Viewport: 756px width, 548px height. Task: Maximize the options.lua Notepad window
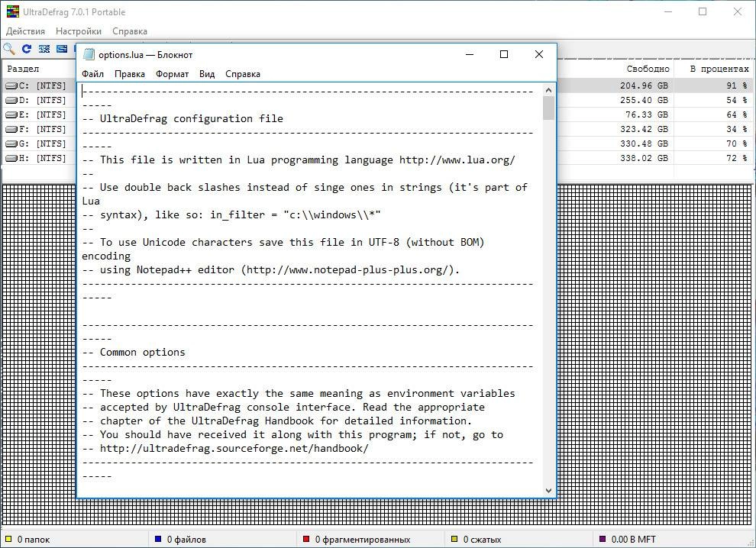click(x=504, y=54)
